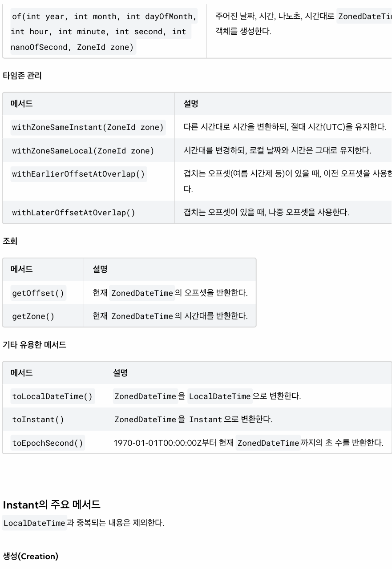Click the withEarlierOffsetAtOverlap() code label
The width and height of the screenshot is (392, 569).
pyautogui.click(x=78, y=174)
